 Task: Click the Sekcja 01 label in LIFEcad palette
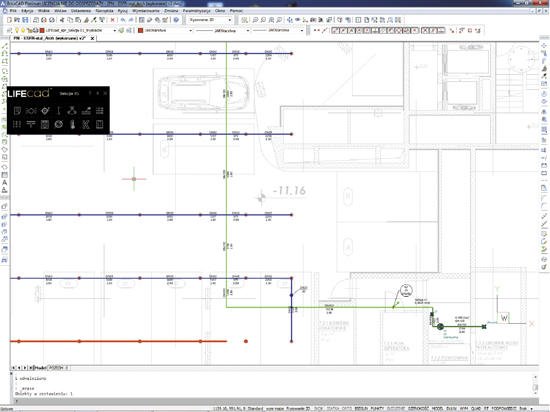[x=69, y=94]
